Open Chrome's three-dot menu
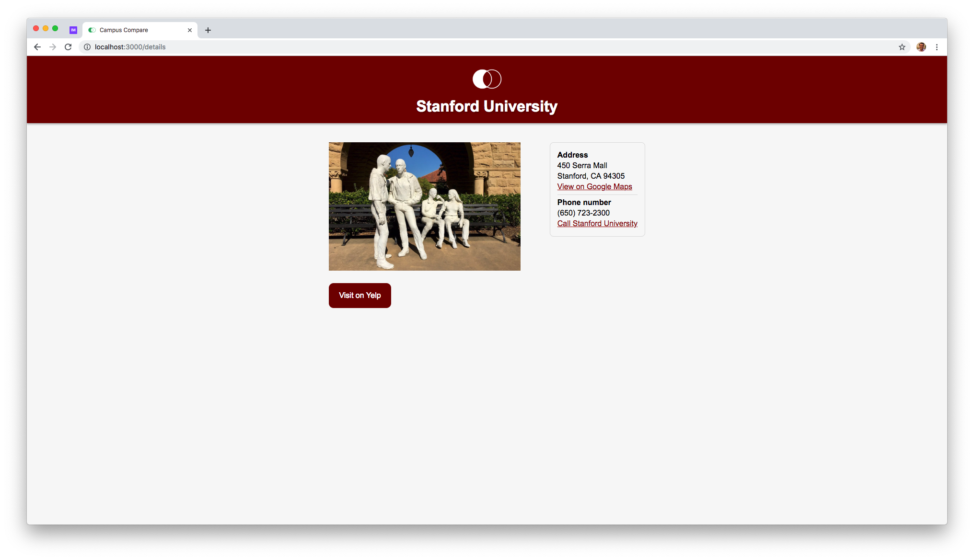Screen dimensions: 974x560 [937, 47]
